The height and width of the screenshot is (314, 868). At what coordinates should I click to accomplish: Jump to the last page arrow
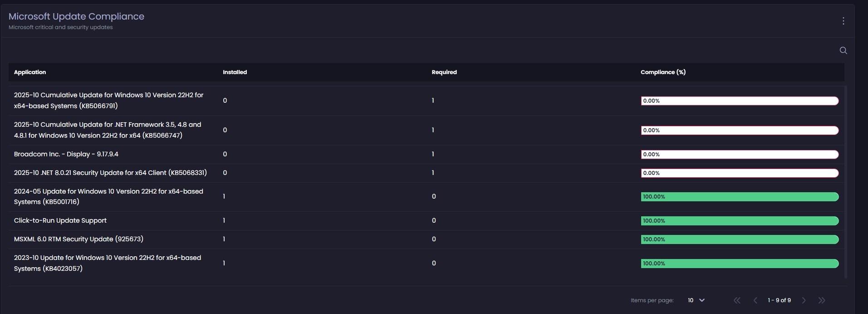tap(822, 300)
